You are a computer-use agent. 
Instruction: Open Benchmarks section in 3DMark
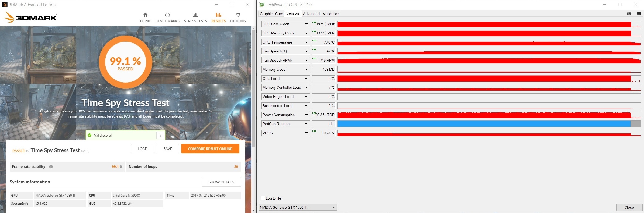167,18
